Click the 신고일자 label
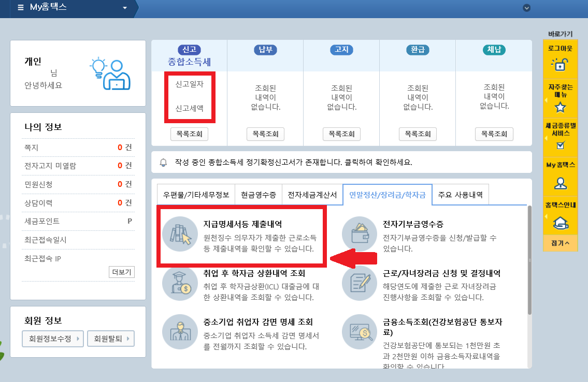The height and width of the screenshot is (382, 588). [190, 84]
